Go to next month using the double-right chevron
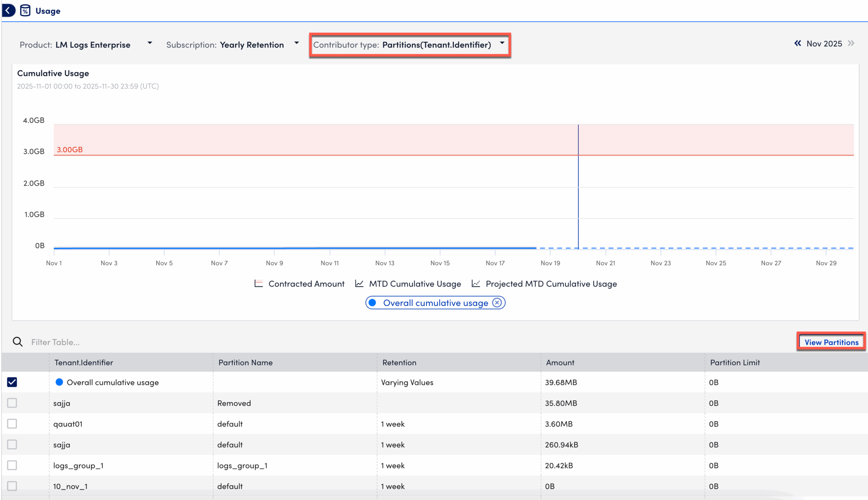 [851, 44]
